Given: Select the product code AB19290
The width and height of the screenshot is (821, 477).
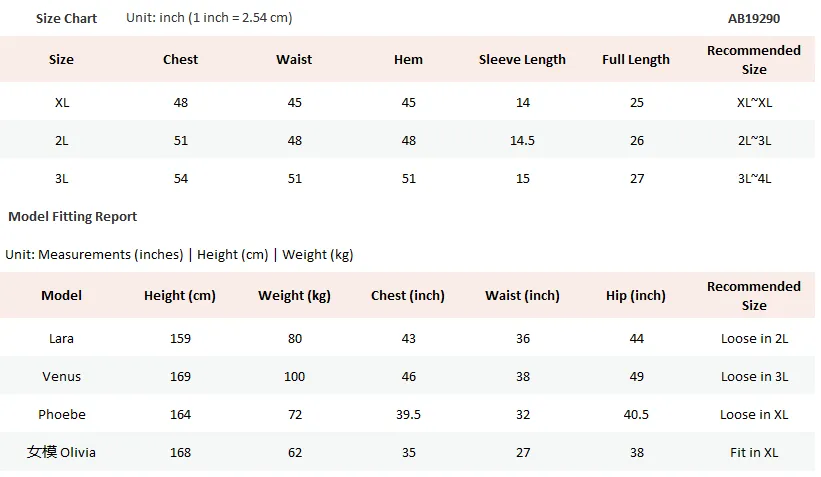Looking at the screenshot, I should coord(753,18).
